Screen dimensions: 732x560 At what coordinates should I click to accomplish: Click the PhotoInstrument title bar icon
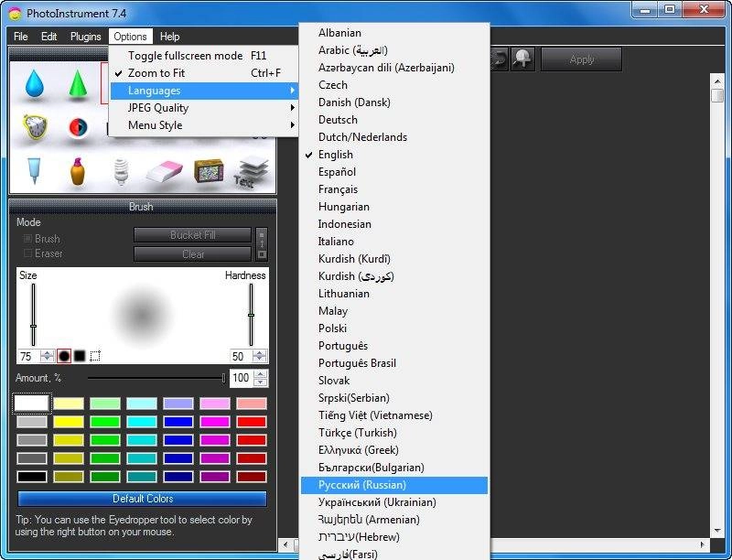15,13
